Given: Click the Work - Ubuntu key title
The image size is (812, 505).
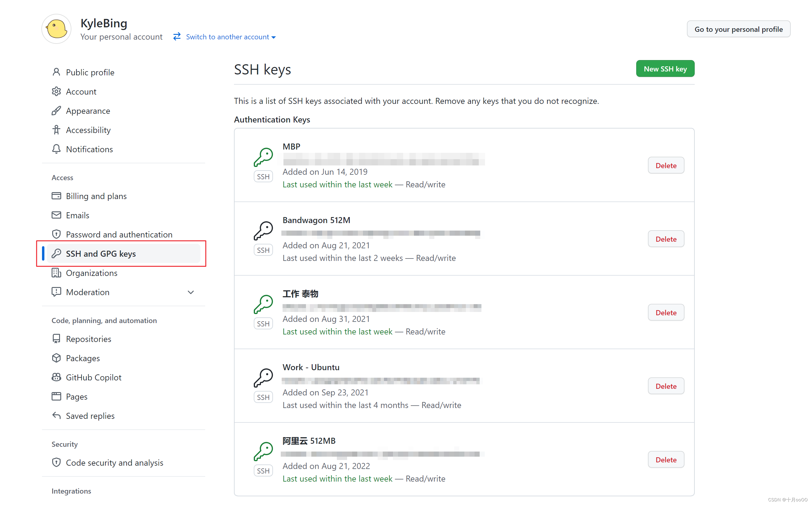Looking at the screenshot, I should [311, 367].
